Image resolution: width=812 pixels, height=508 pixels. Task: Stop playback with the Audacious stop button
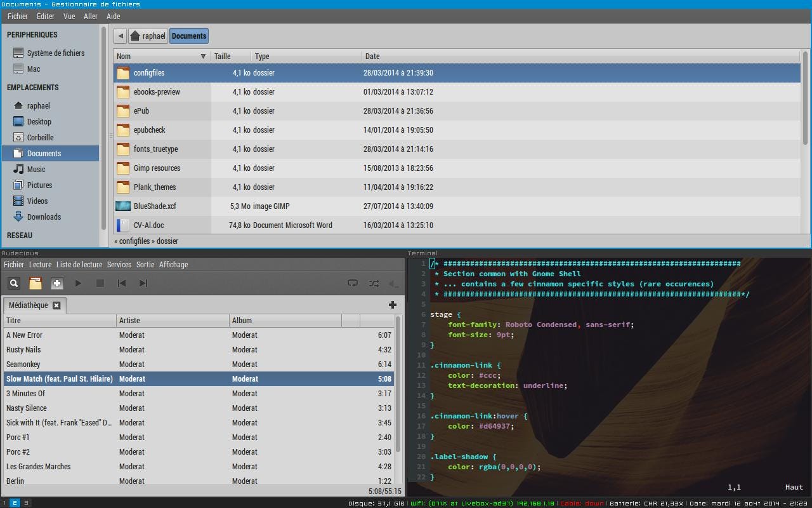100,283
